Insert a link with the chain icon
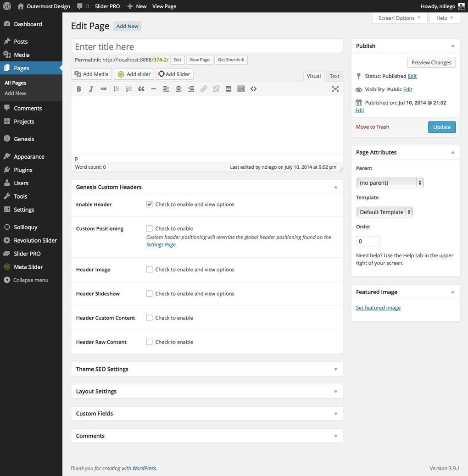468x476 pixels. [203, 89]
